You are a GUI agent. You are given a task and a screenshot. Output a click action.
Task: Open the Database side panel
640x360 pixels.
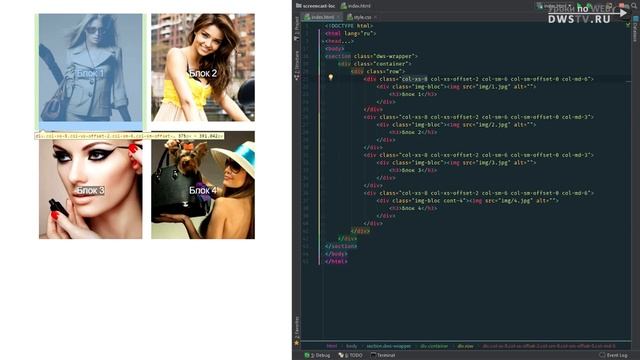(x=635, y=29)
